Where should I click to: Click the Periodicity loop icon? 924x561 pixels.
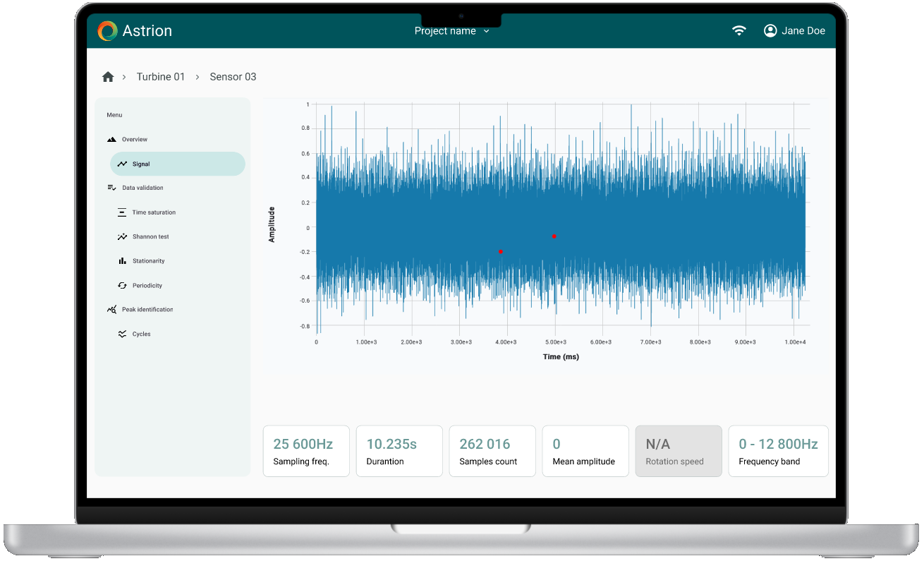coord(122,286)
